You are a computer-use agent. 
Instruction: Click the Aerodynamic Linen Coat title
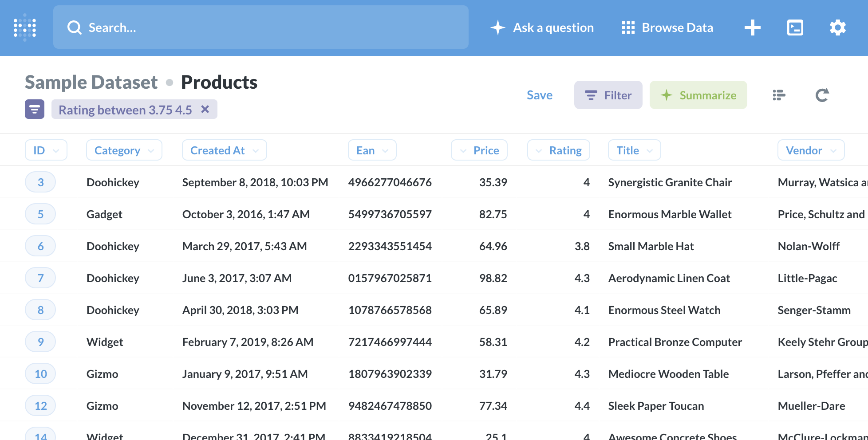(669, 278)
